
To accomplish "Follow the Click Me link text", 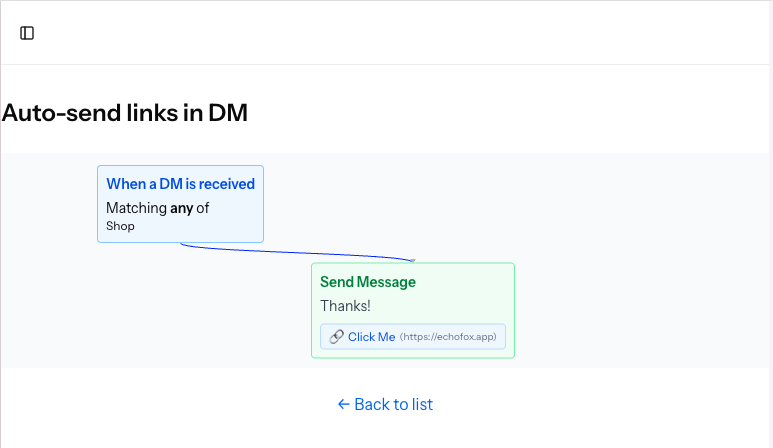I will pyautogui.click(x=372, y=337).
